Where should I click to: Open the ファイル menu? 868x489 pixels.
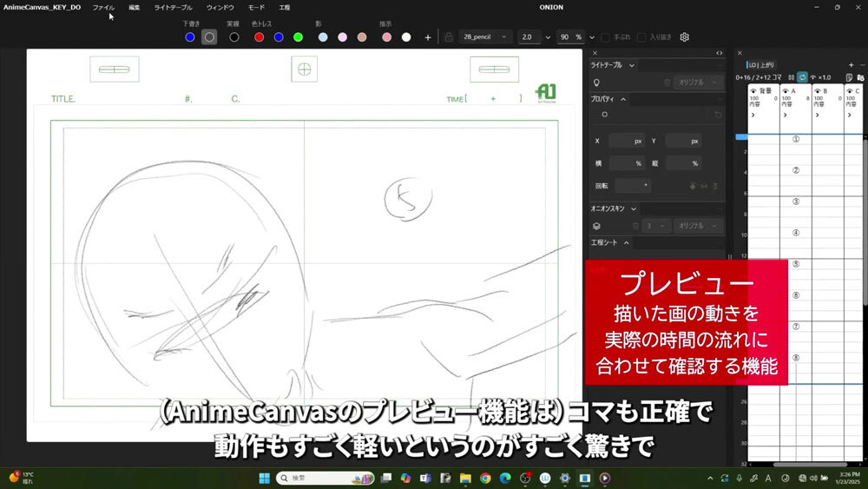(103, 8)
